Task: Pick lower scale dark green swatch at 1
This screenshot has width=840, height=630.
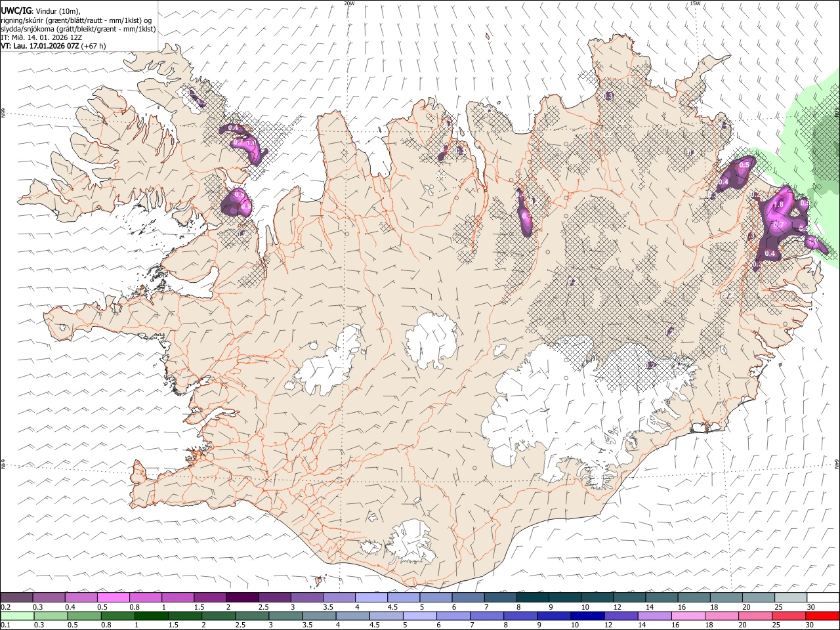Action: click(x=151, y=616)
